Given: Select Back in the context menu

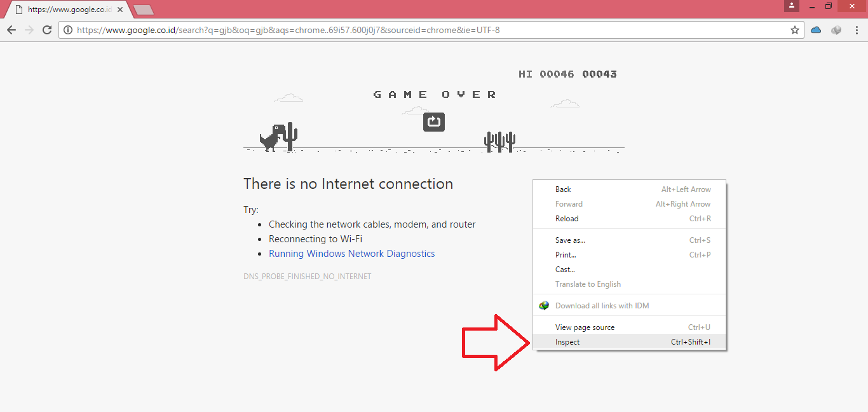Looking at the screenshot, I should (x=562, y=189).
